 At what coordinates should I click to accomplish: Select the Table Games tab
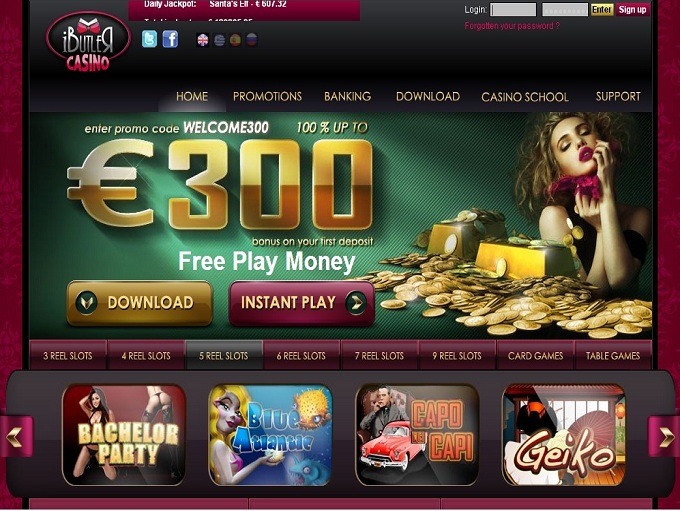[x=613, y=355]
